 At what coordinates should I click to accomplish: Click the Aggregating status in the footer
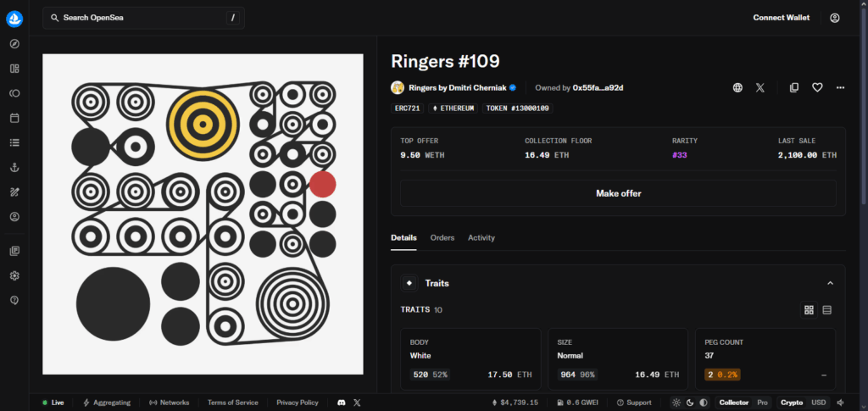pos(107,403)
